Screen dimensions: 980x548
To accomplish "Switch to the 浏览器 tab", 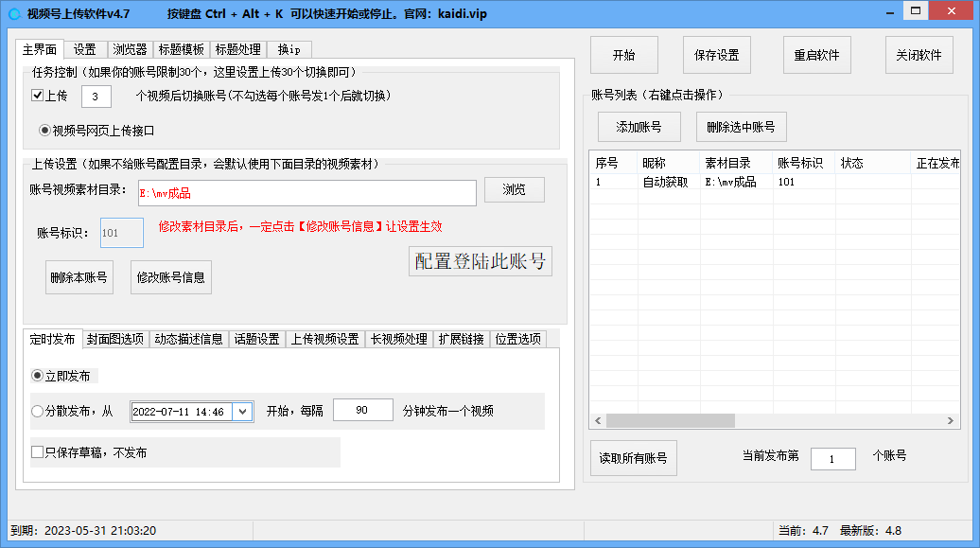I will click(130, 49).
